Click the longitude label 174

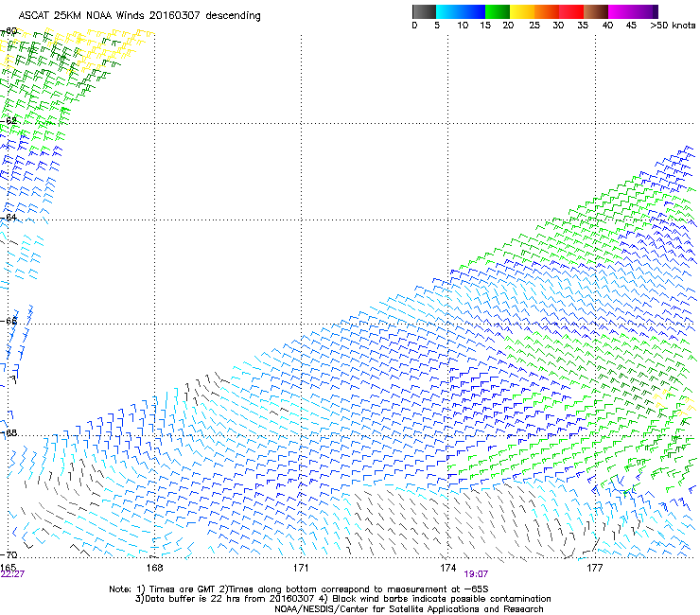[447, 568]
